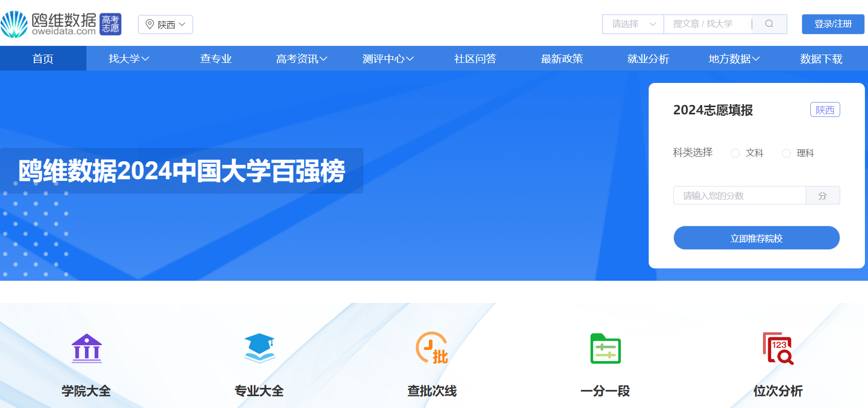Open 数据下载 menu item
This screenshot has width=868, height=408.
tap(821, 59)
